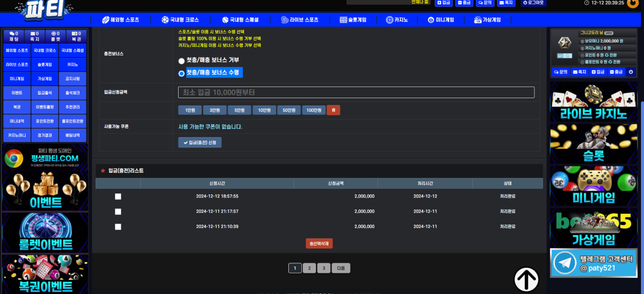Open the Telegram customer center banner
This screenshot has width=644, height=294.
593,263
